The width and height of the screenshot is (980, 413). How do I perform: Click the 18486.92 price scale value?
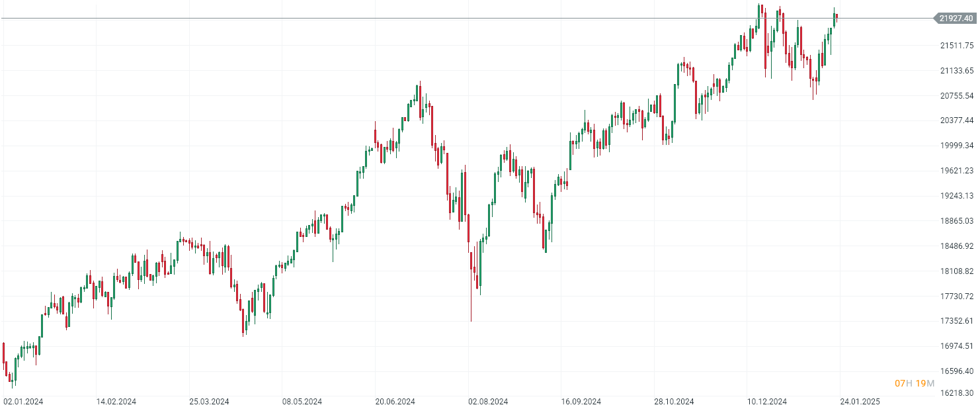[956, 246]
